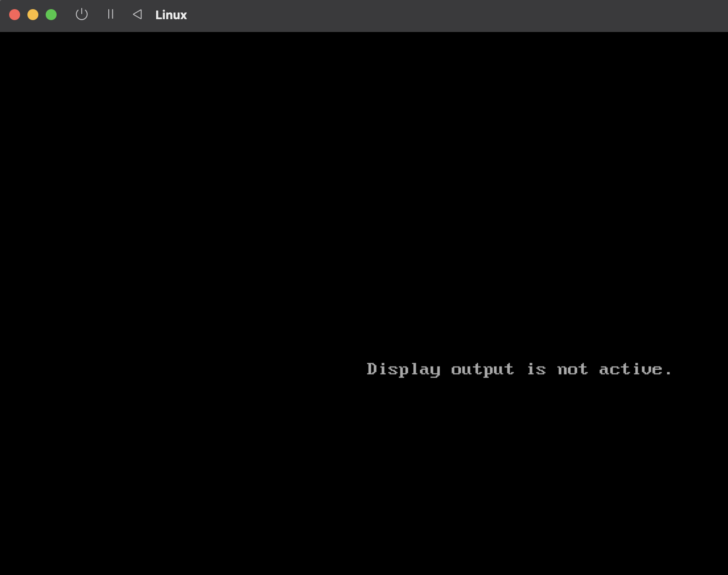Click the "Linux" window title
The width and height of the screenshot is (728, 575).
click(x=171, y=15)
